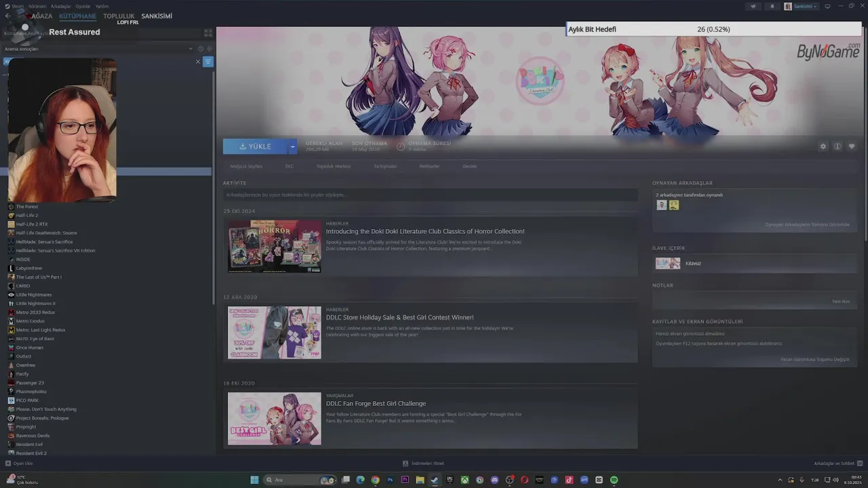Toggle the advanced filter button
This screenshot has width=868, height=488.
pyautogui.click(x=208, y=62)
